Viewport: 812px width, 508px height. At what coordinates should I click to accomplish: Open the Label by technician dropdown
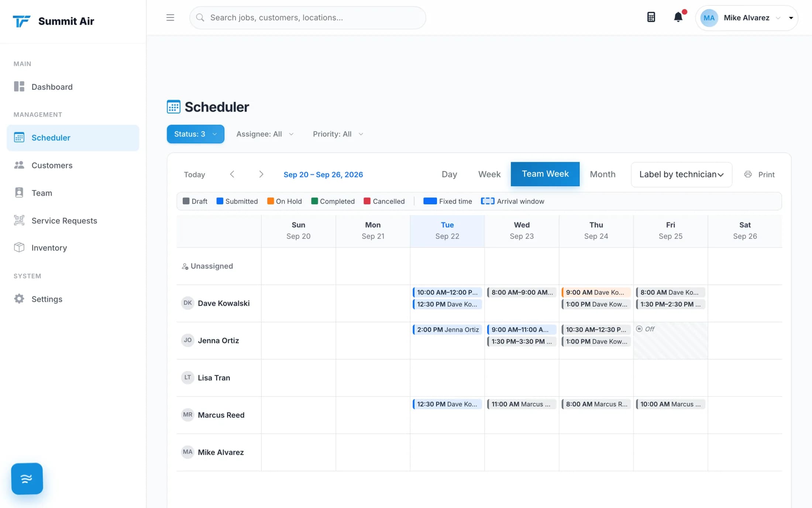tap(681, 174)
